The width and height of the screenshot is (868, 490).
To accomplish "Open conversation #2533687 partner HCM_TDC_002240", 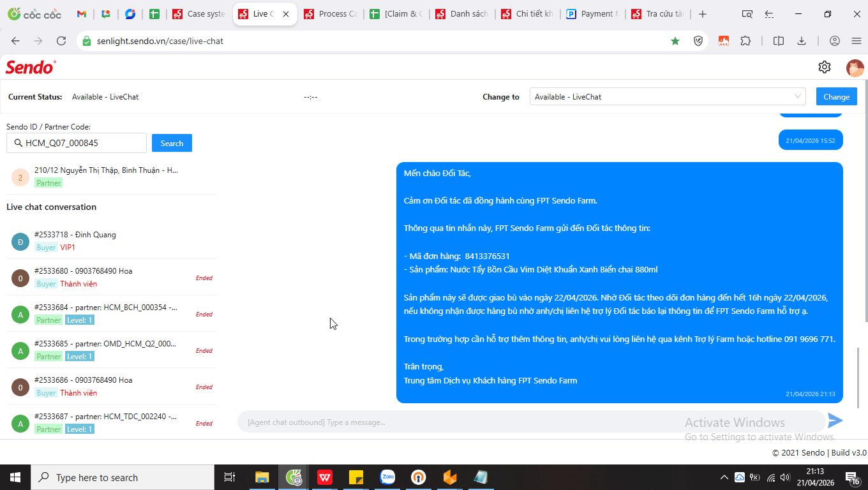I will tap(112, 422).
